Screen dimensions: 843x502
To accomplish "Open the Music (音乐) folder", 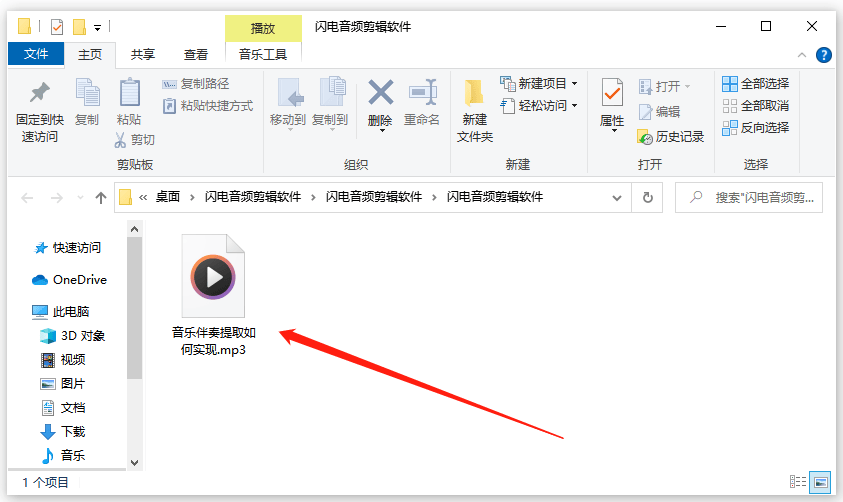I will [63, 456].
